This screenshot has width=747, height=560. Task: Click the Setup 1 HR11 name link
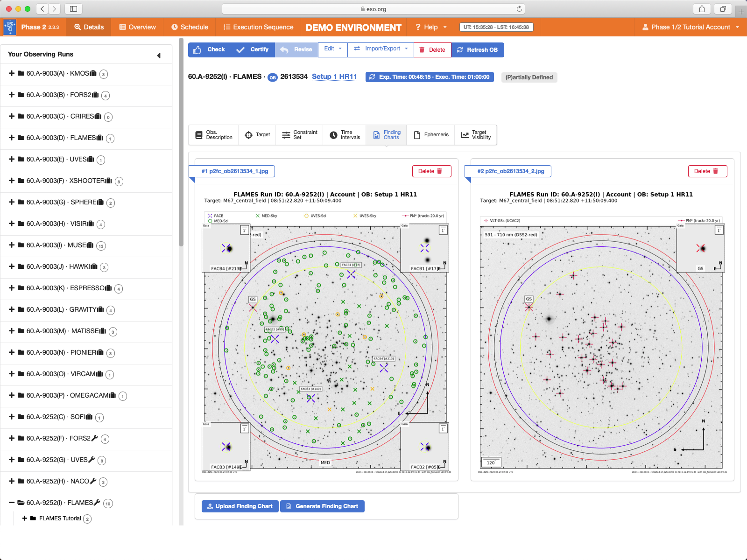coord(334,77)
